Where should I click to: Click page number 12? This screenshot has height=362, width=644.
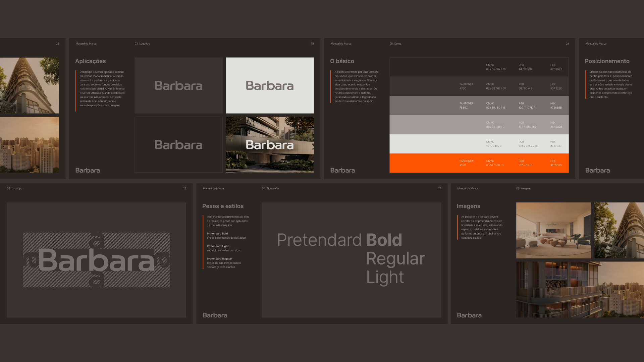pyautogui.click(x=184, y=188)
